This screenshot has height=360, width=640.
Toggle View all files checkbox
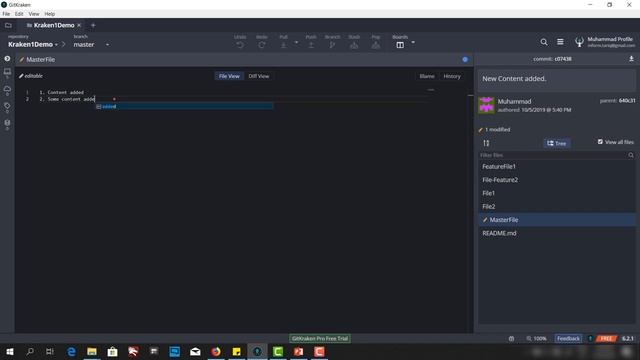click(x=600, y=142)
